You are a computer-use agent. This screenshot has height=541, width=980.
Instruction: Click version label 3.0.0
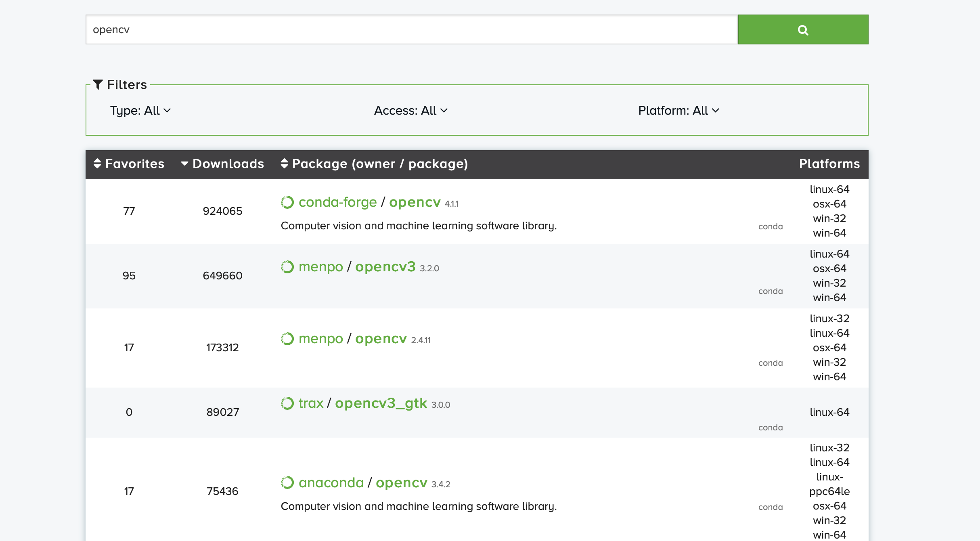441,405
